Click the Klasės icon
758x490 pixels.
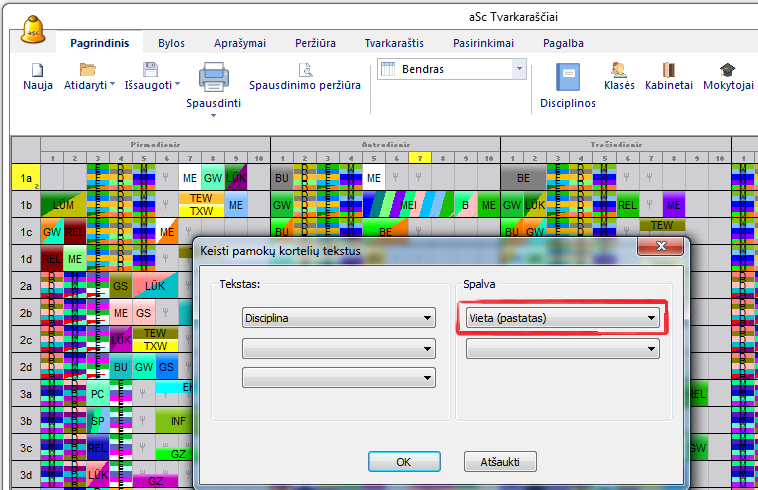620,70
